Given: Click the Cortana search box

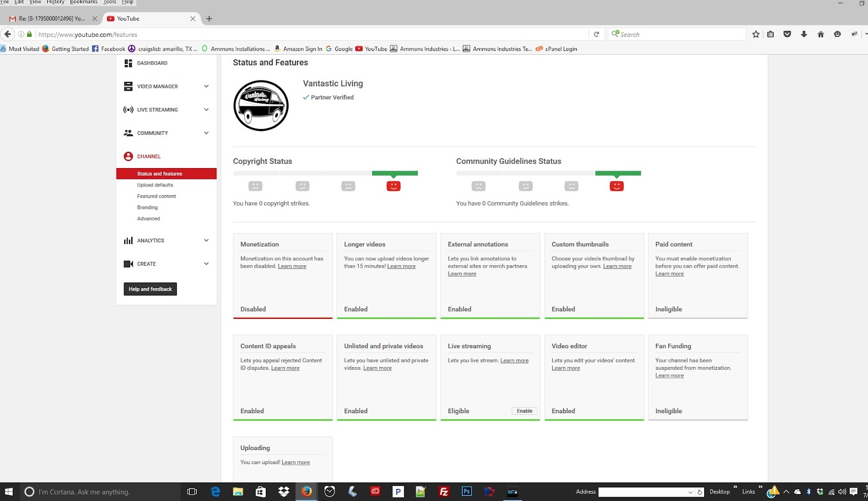Looking at the screenshot, I should (x=101, y=492).
